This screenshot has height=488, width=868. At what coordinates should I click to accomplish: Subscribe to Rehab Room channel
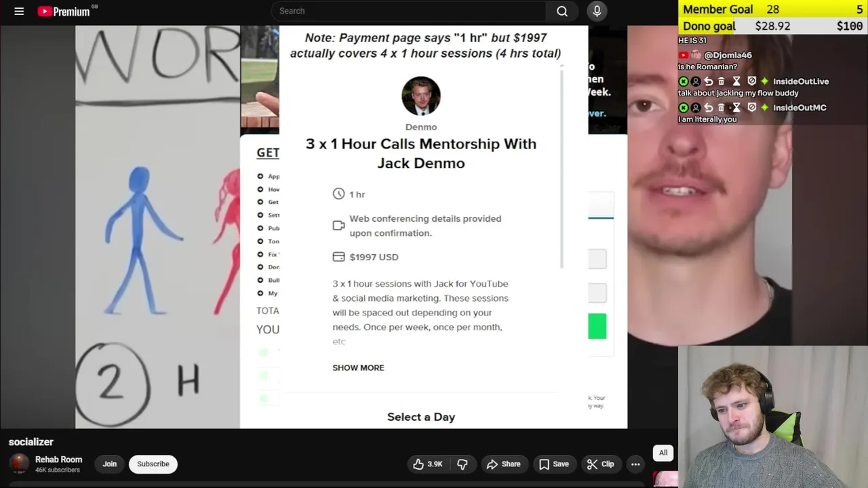tap(153, 464)
